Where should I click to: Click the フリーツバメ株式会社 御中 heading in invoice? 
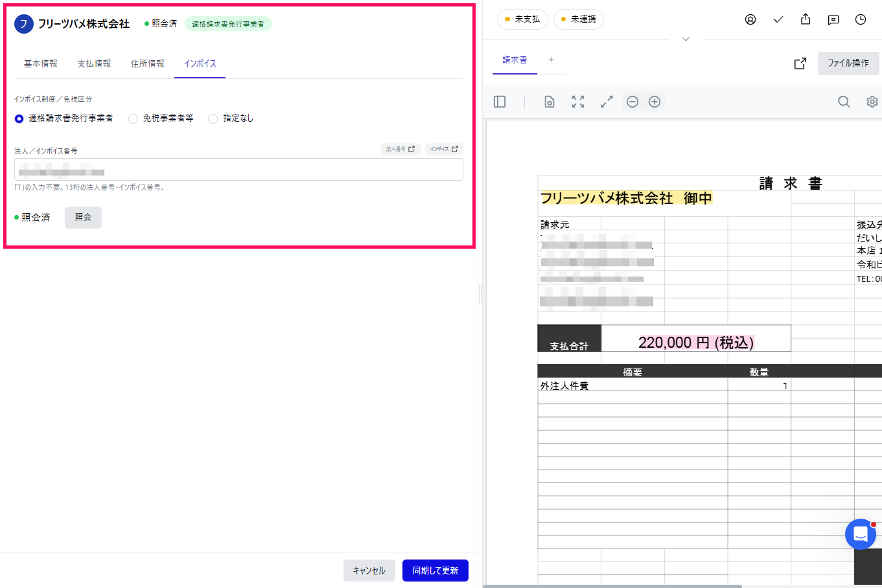point(626,198)
